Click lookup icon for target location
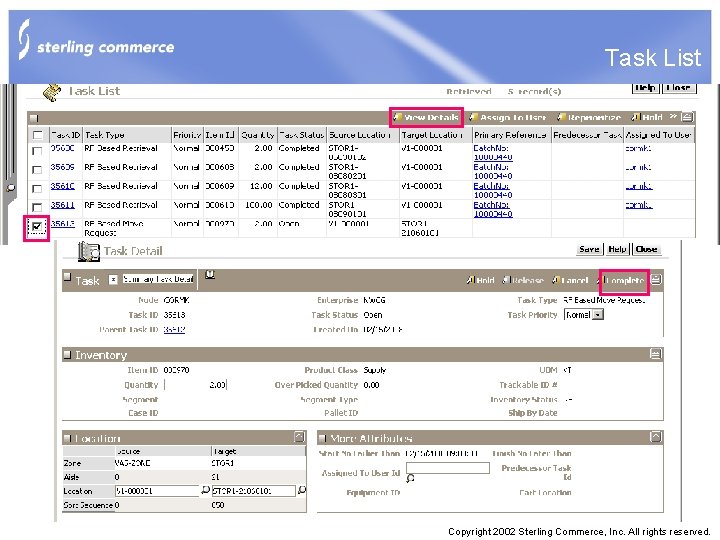 [301, 491]
